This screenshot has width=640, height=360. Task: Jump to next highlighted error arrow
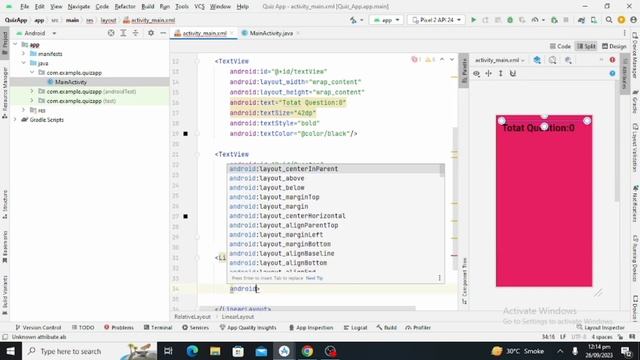452,60
